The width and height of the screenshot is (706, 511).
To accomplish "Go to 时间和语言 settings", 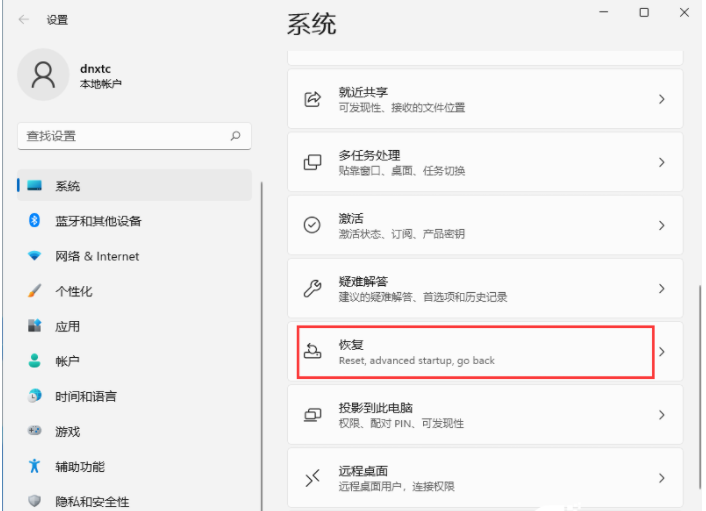I will pos(85,396).
